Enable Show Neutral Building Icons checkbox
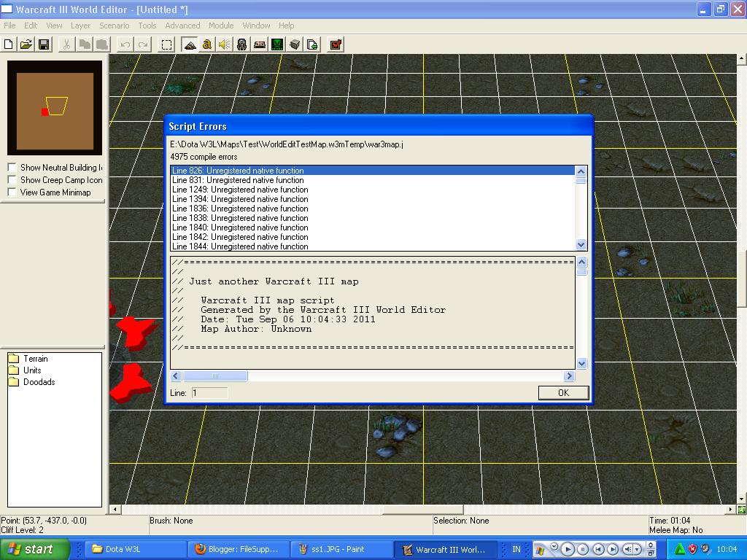Image resolution: width=747 pixels, height=560 pixels. click(12, 168)
